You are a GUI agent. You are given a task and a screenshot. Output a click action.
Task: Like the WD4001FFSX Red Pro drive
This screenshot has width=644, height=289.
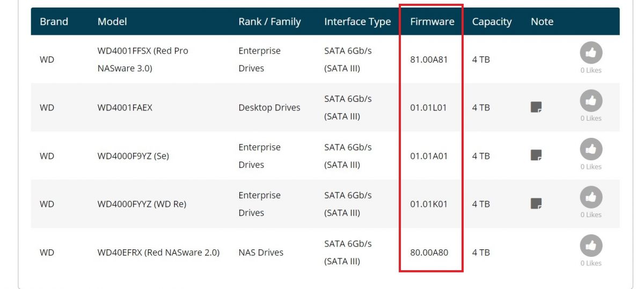pos(591,53)
